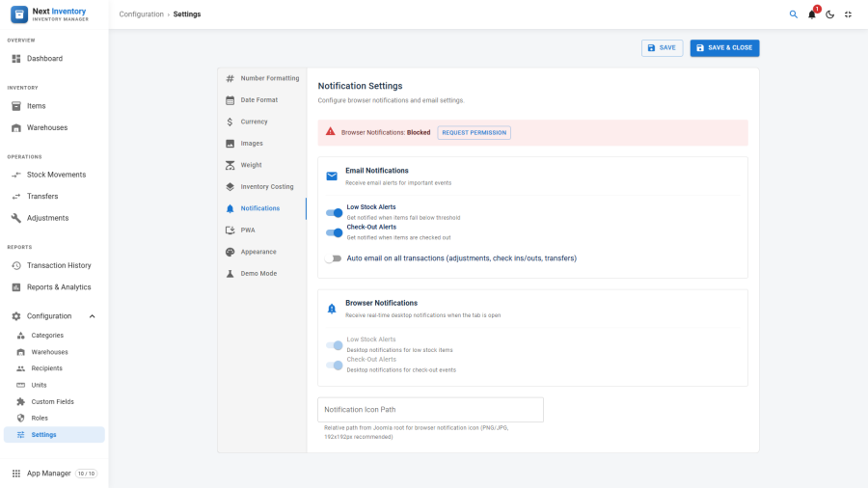Toggle browser Low Stock Alerts switch

(334, 345)
